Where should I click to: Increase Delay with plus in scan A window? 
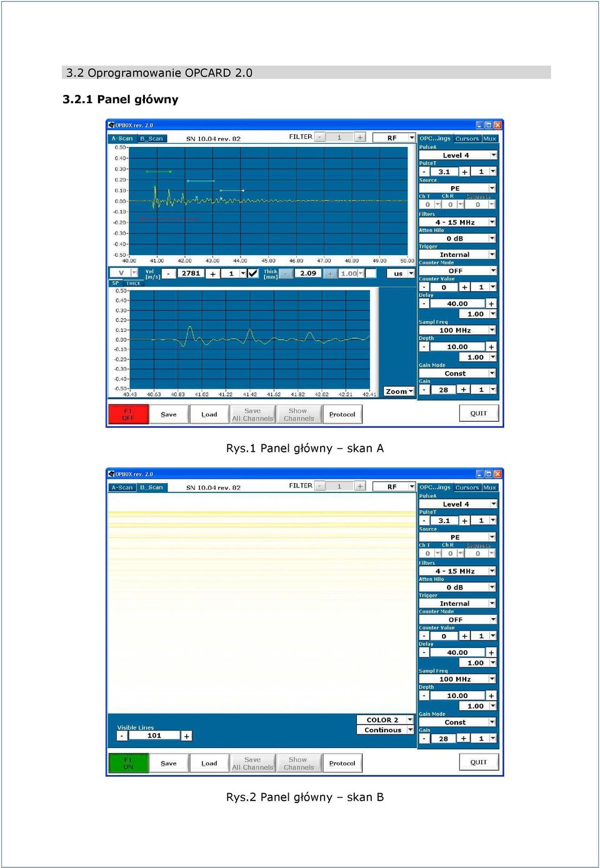pos(491,304)
